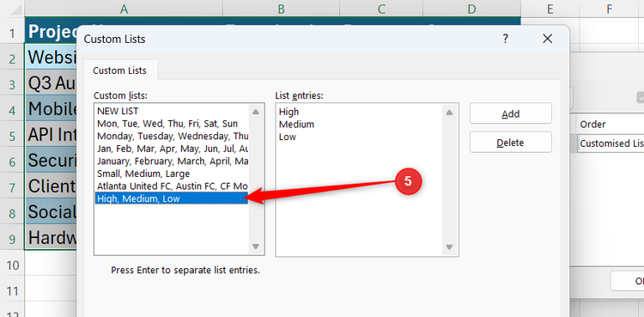Click the Order column header in Sort dialog
Image resolution: width=644 pixels, height=317 pixels.
tap(592, 125)
